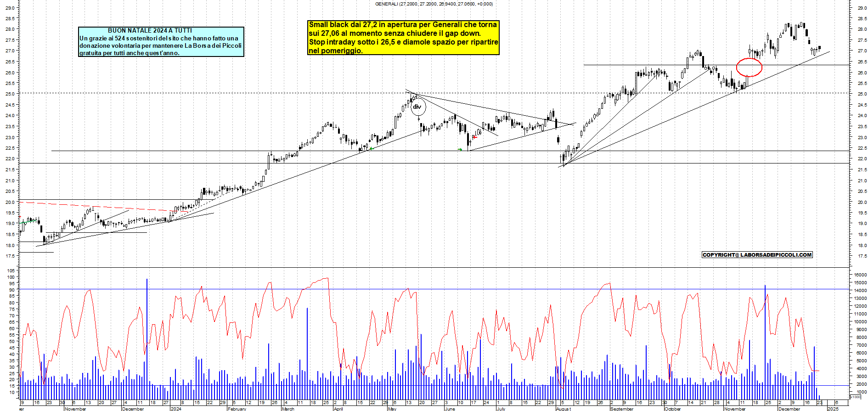Click the "nel pomeriggio." line in yellow box
Image resolution: width=868 pixels, height=411 pixels.
(336, 51)
